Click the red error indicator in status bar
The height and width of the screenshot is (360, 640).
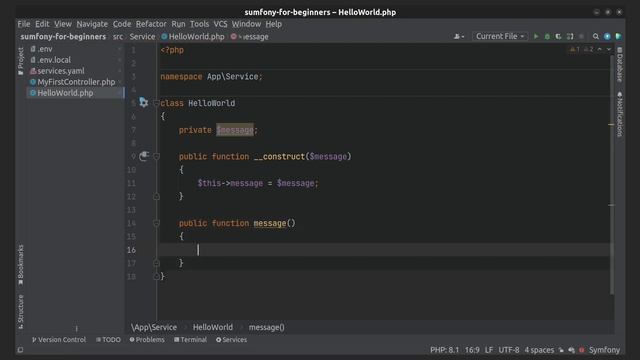[582, 350]
